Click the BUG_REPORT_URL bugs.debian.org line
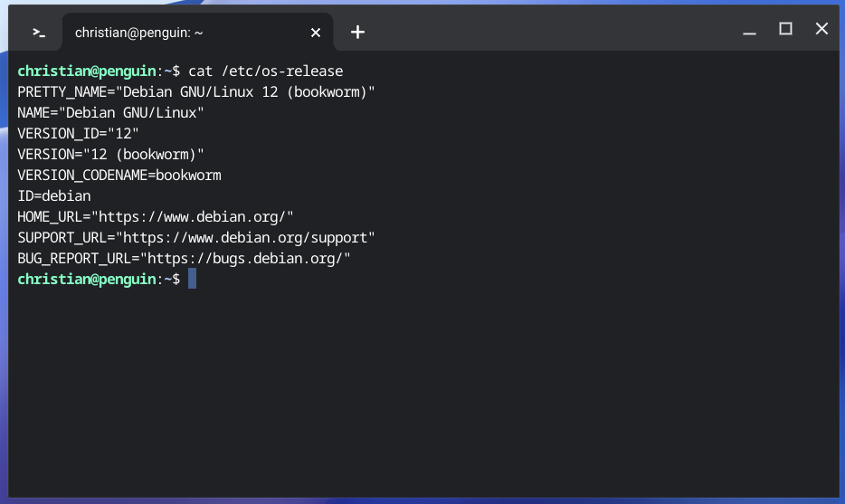 (184, 259)
